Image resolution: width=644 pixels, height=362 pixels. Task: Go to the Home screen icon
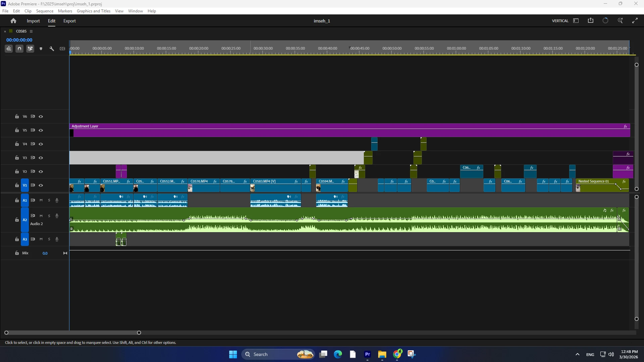pyautogui.click(x=13, y=21)
